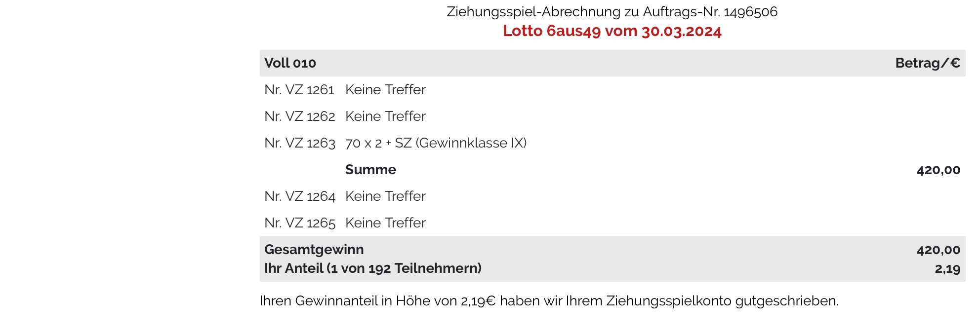Click Keine Treffer beside VZ 1261

(385, 90)
